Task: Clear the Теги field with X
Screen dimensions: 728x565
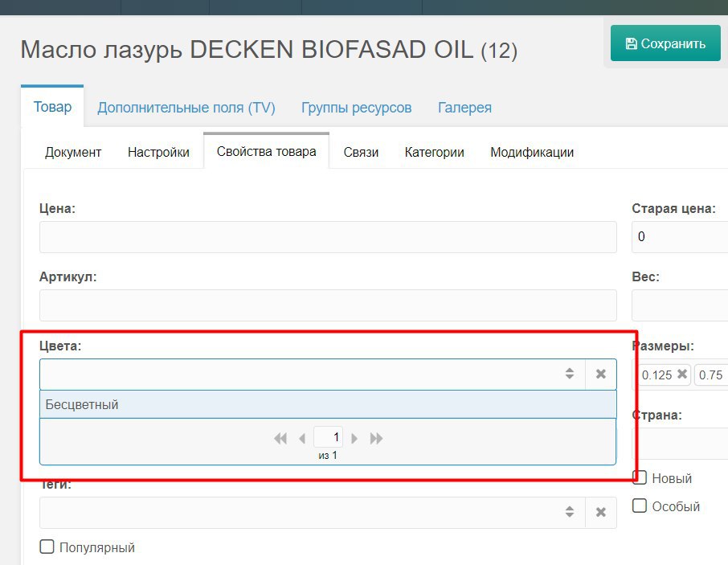Action: tap(601, 512)
